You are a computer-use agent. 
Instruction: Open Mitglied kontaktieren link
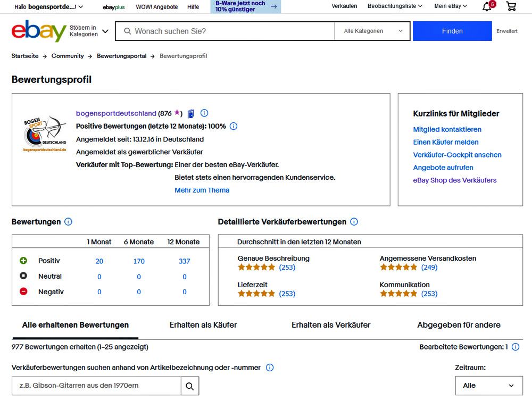click(447, 129)
